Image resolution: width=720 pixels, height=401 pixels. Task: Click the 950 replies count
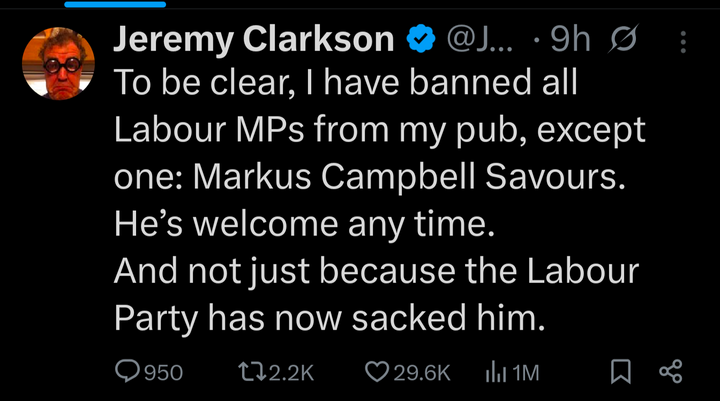pyautogui.click(x=164, y=373)
